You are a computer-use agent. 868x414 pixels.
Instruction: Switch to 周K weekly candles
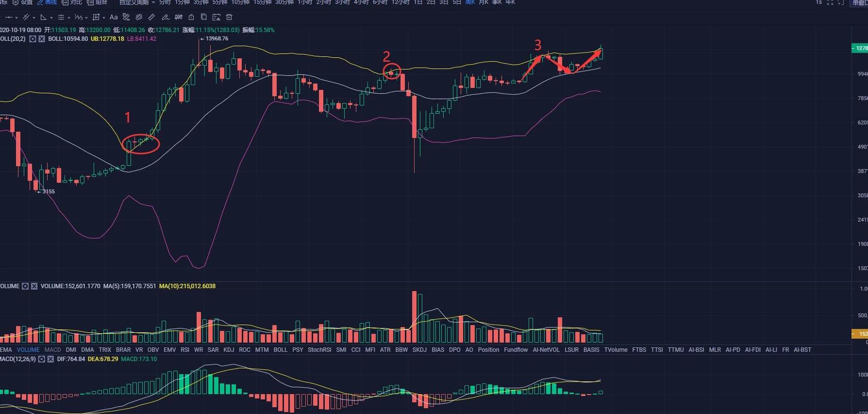(x=470, y=2)
